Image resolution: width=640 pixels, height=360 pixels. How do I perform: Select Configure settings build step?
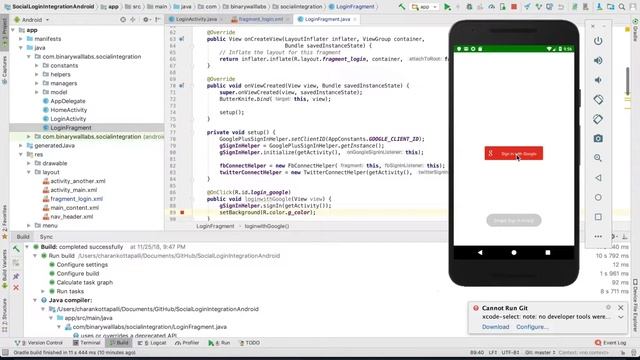tap(82, 265)
